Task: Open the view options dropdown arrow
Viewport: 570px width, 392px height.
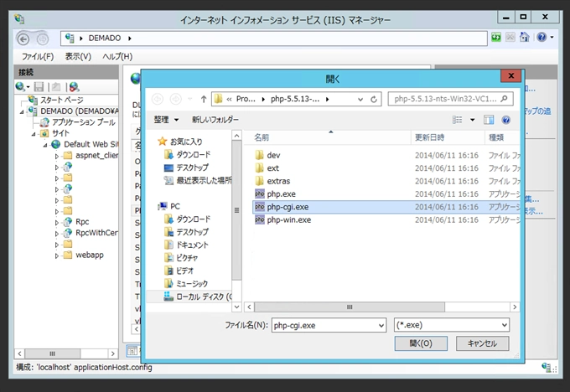Action: (x=472, y=120)
